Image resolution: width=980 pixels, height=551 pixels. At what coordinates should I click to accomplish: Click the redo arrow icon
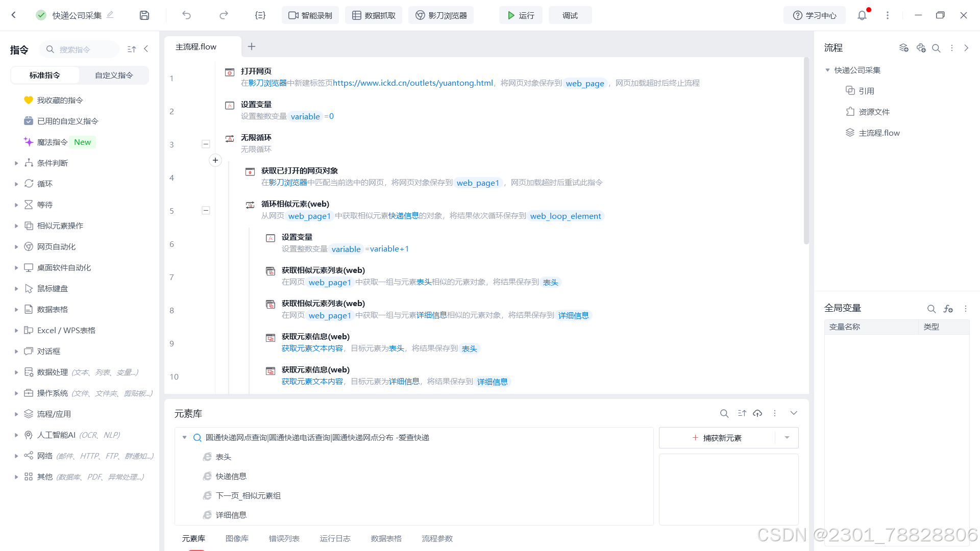coord(224,15)
